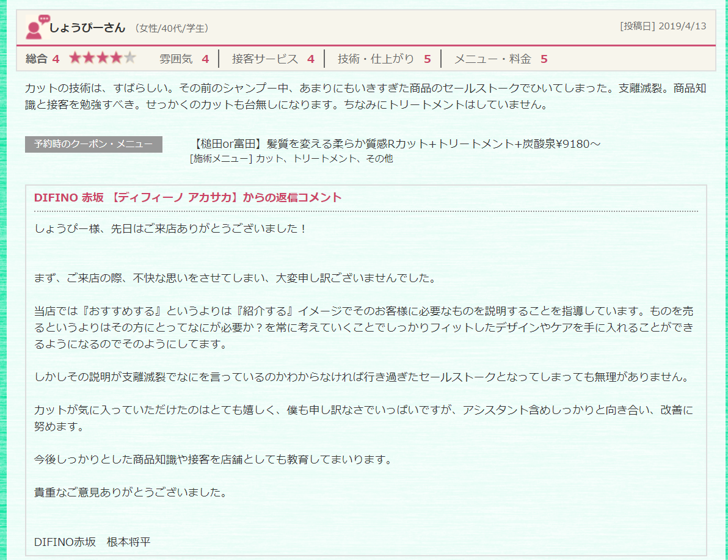The width and height of the screenshot is (728, 560).
Task: Click the signature DIFINO赤坂 根本将平
Action: coord(92,542)
